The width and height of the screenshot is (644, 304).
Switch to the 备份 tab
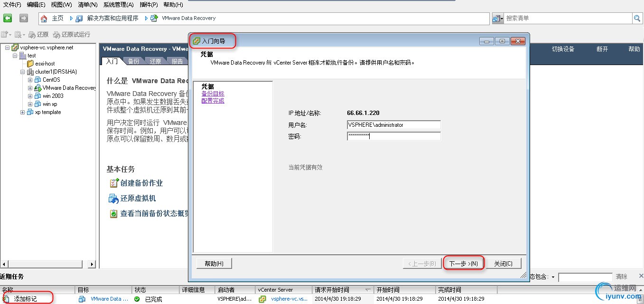click(134, 61)
